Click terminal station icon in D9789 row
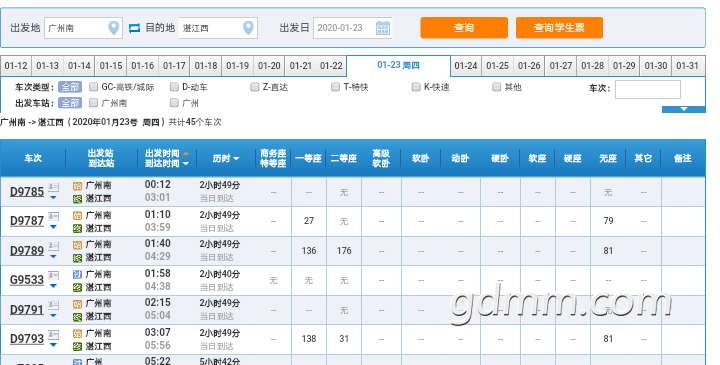This screenshot has height=365, width=720. click(x=78, y=258)
